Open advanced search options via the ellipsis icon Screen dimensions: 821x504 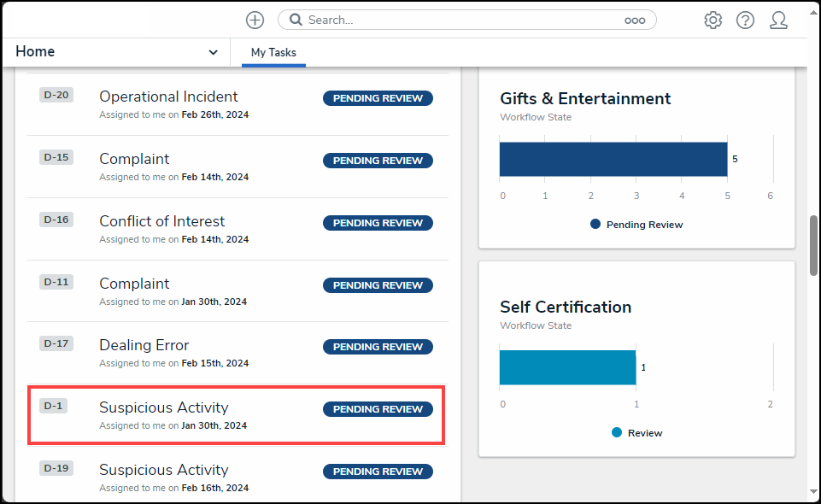coord(635,19)
